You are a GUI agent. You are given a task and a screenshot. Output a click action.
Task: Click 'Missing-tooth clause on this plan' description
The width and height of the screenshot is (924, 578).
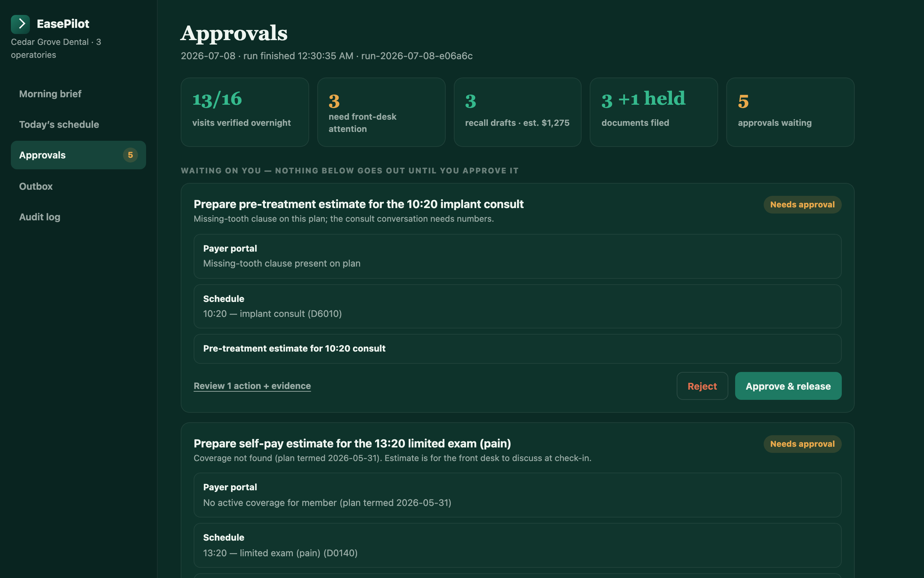coord(344,219)
